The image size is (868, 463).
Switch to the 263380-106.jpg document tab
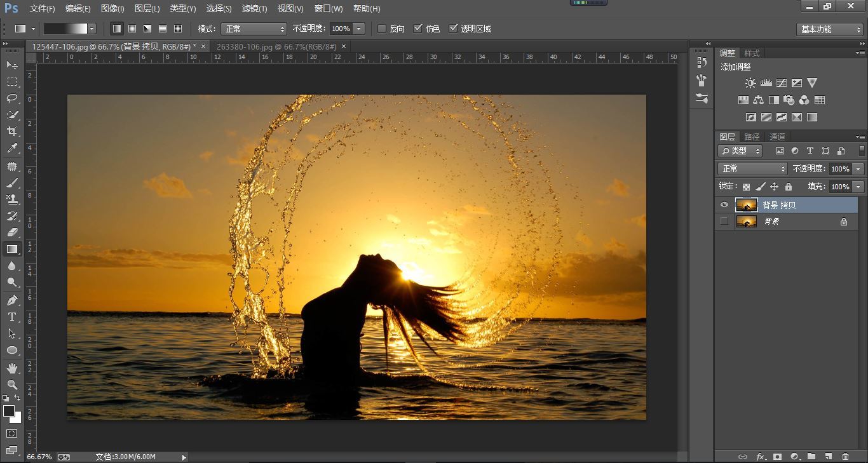277,46
